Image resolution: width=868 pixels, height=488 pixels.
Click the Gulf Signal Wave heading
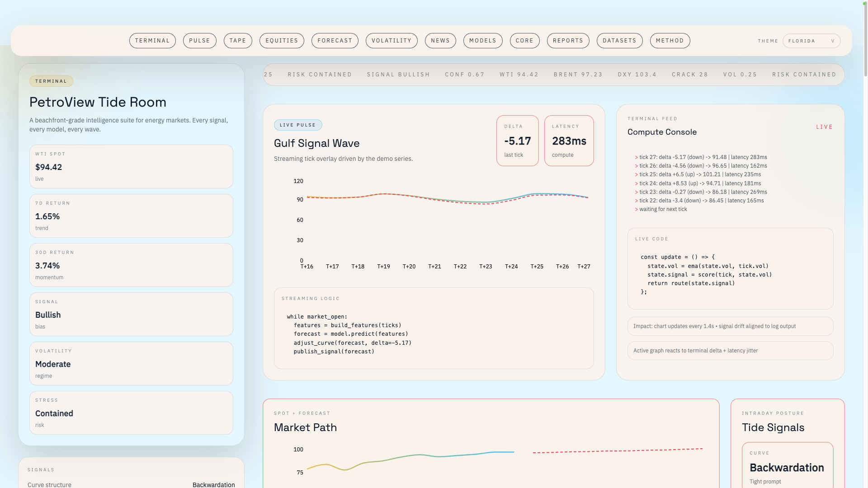point(316,143)
